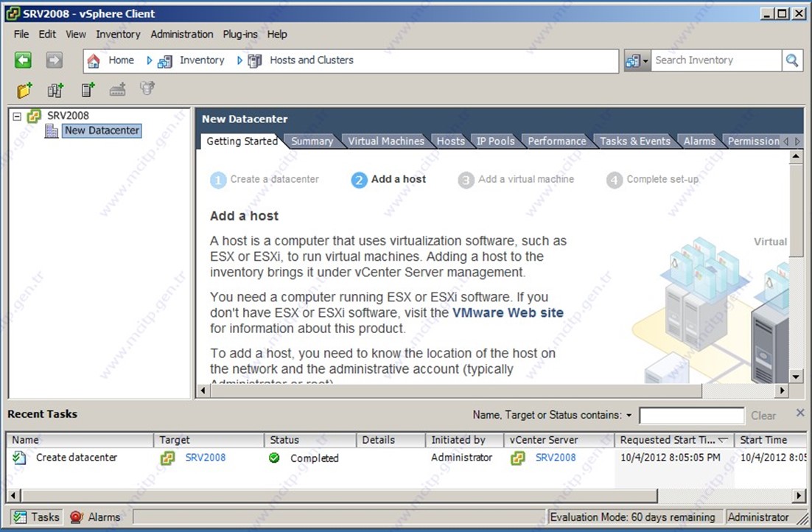Select New Datacenter in the inventory tree
This screenshot has width=812, height=532.
tap(102, 130)
